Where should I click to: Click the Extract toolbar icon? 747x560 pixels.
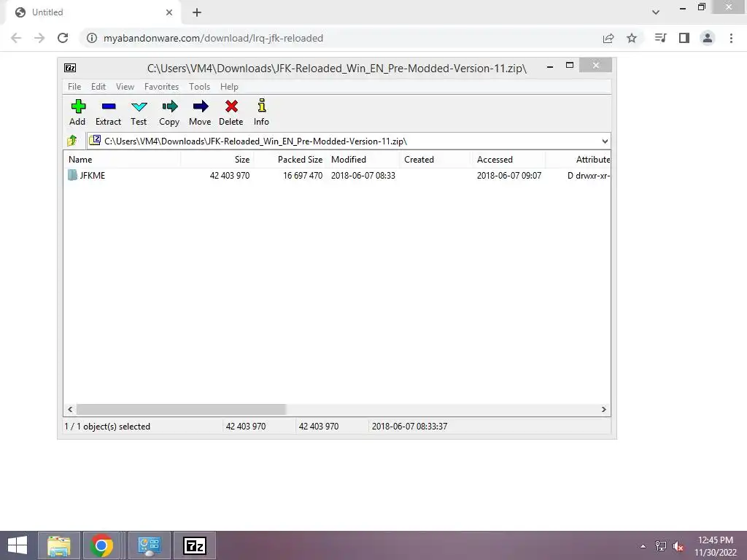[x=109, y=106]
